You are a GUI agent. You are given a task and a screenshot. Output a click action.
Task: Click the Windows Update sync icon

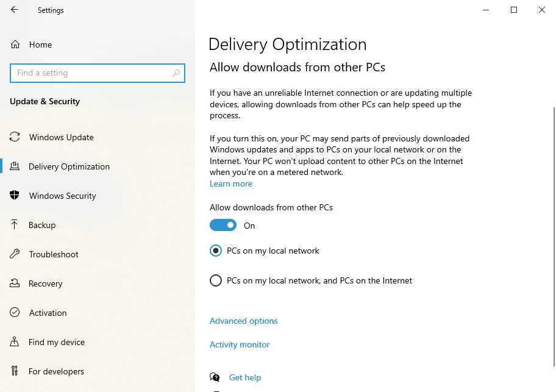pos(15,137)
